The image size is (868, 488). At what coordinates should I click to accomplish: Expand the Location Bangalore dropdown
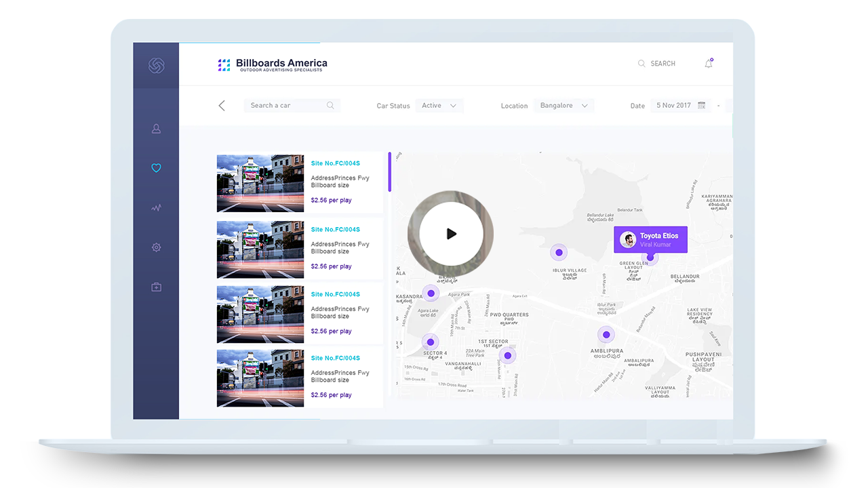pos(564,105)
